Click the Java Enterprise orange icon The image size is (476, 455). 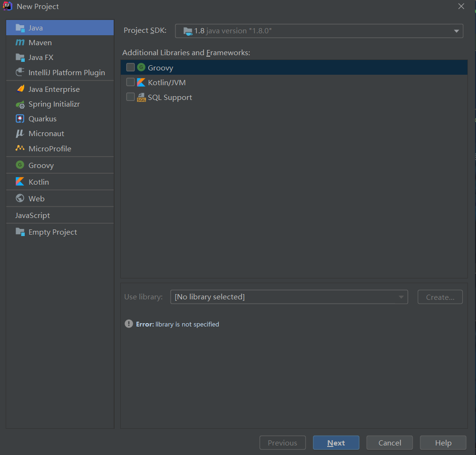click(20, 89)
